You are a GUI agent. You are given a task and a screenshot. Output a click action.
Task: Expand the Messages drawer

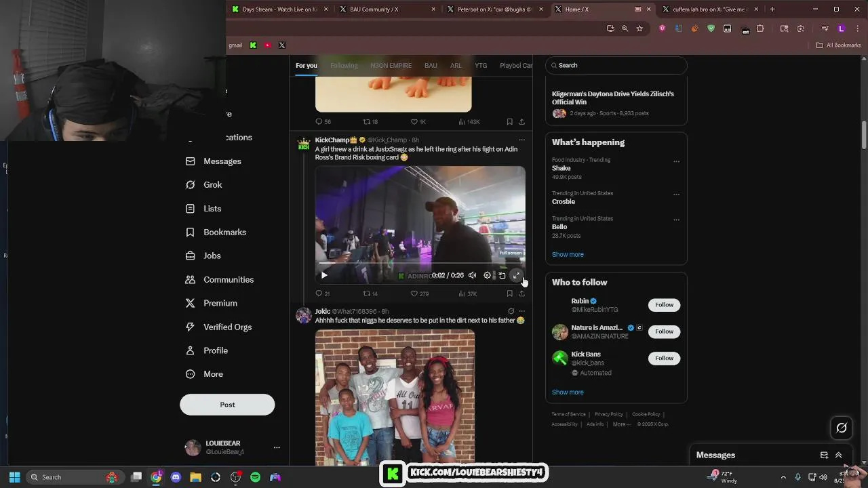tap(839, 455)
